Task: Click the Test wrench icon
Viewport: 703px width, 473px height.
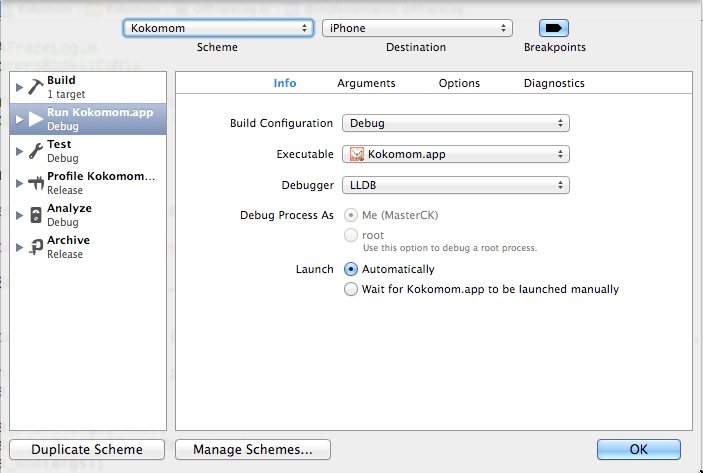Action: [x=35, y=151]
